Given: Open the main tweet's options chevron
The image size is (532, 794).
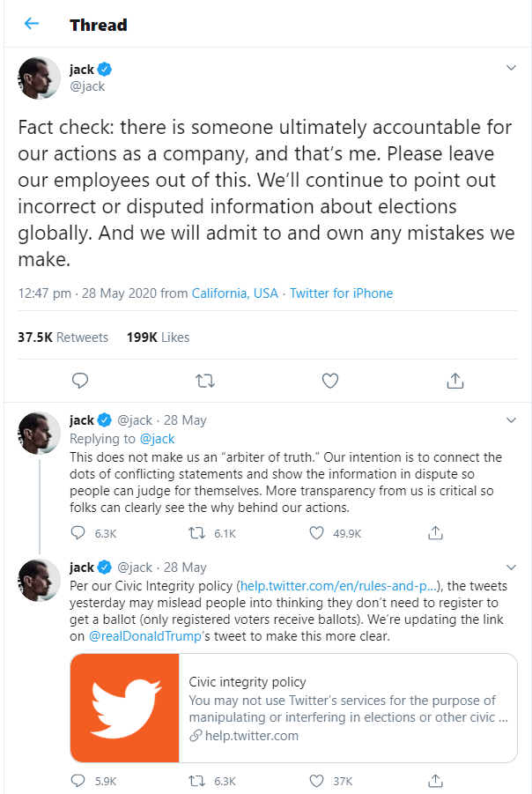Looking at the screenshot, I should 511,68.
